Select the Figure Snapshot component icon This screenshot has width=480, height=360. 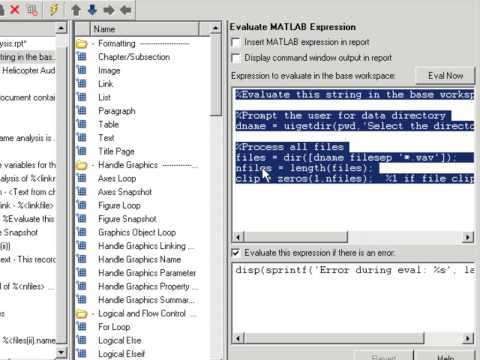pos(81,219)
